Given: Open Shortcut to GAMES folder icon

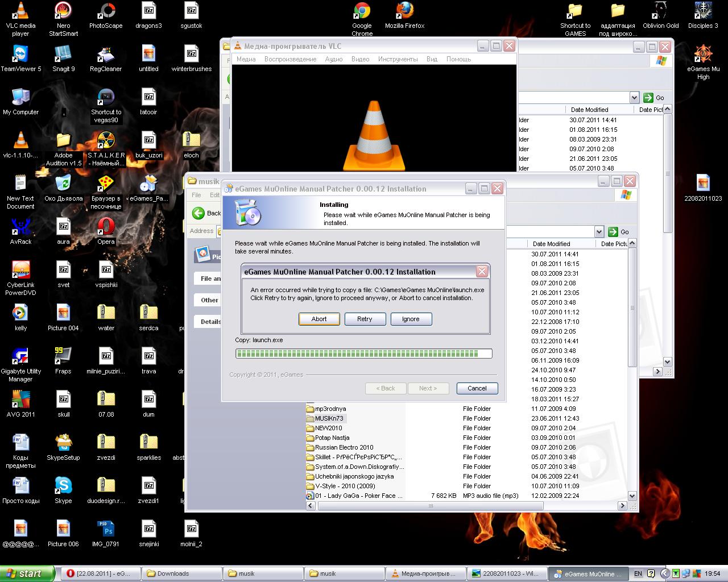Looking at the screenshot, I should click(575, 19).
